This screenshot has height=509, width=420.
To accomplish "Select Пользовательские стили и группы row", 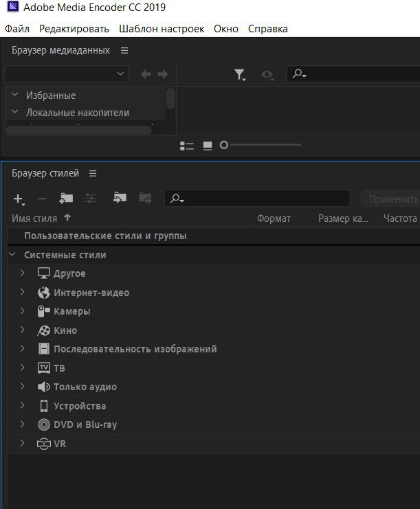I will coord(213,236).
